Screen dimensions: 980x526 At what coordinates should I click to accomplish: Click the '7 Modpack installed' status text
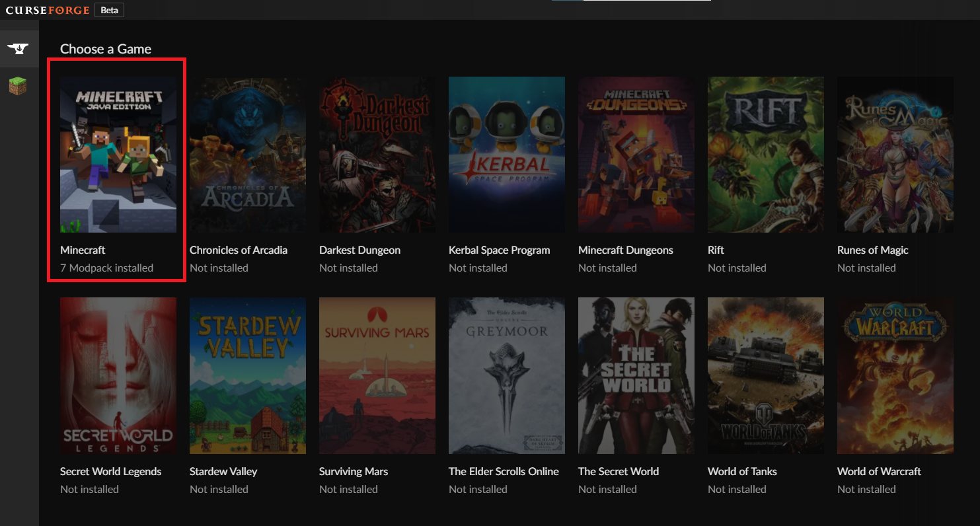106,268
